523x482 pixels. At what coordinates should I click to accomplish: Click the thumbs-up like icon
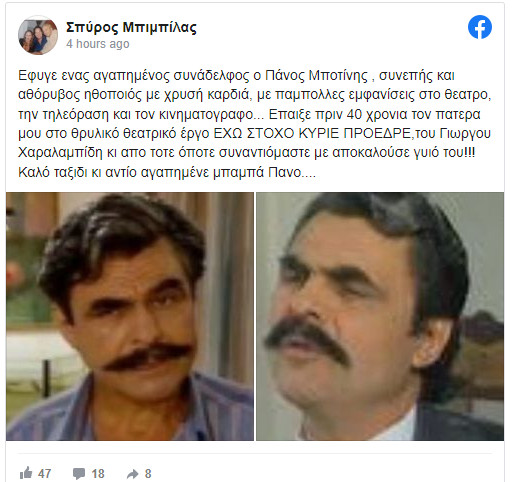(26, 473)
